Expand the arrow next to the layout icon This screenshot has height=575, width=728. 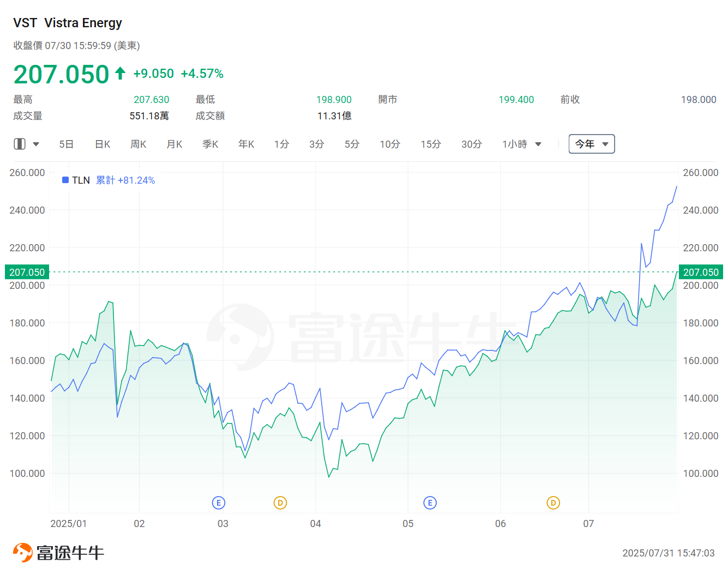36,144
